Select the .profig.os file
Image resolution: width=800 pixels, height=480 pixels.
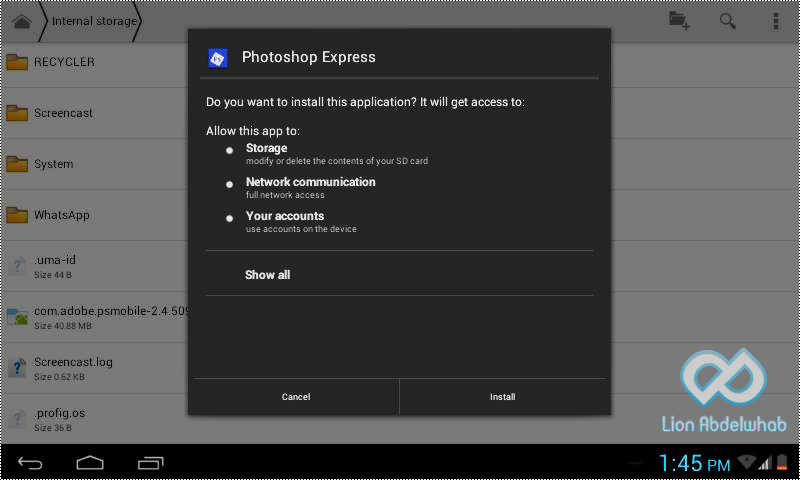coord(94,419)
